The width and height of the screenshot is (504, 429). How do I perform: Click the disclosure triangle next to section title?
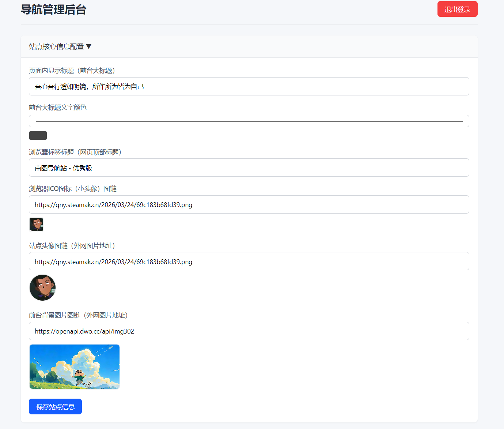(89, 46)
